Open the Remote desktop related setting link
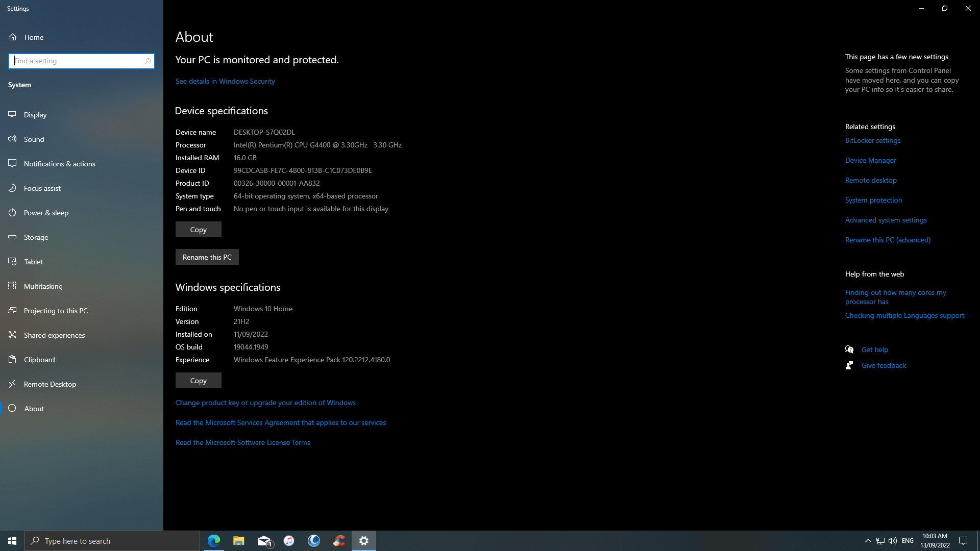Viewport: 980px width, 551px height. tap(871, 180)
